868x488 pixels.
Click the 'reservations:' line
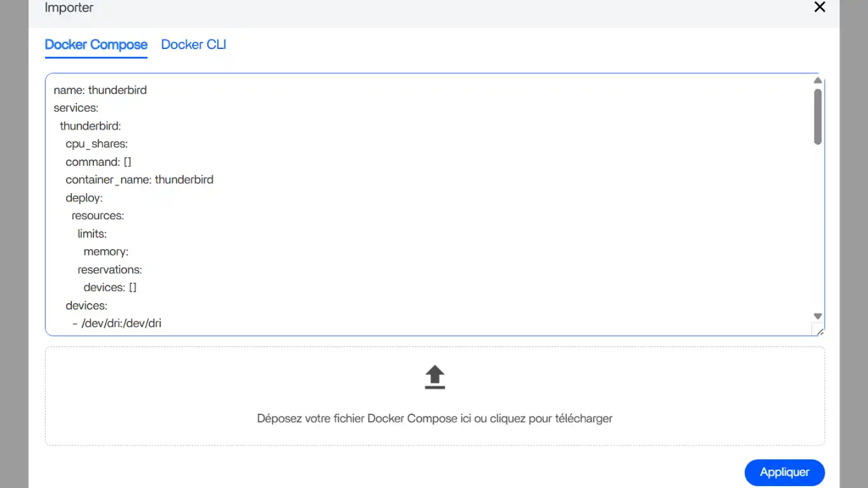pyautogui.click(x=110, y=269)
